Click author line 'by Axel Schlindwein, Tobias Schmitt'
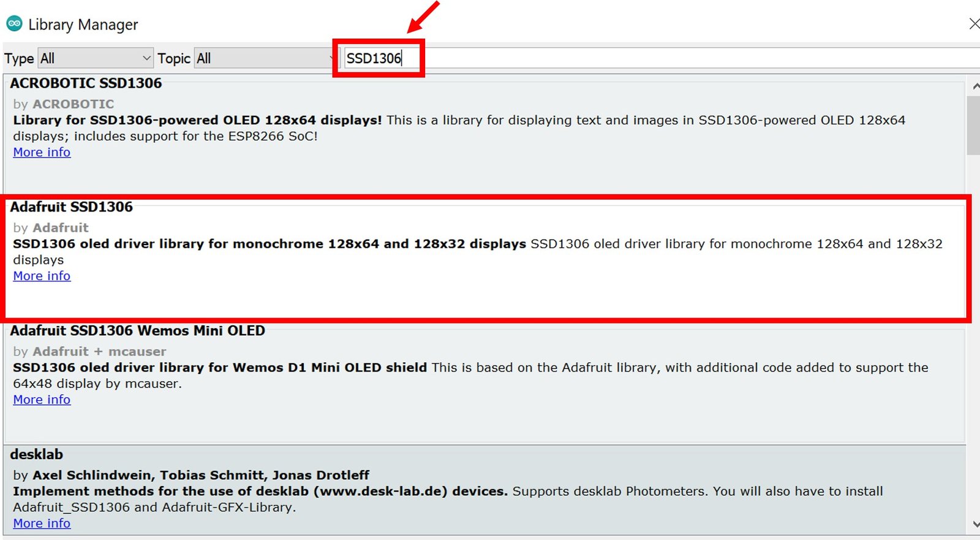The image size is (980, 540). [x=191, y=475]
